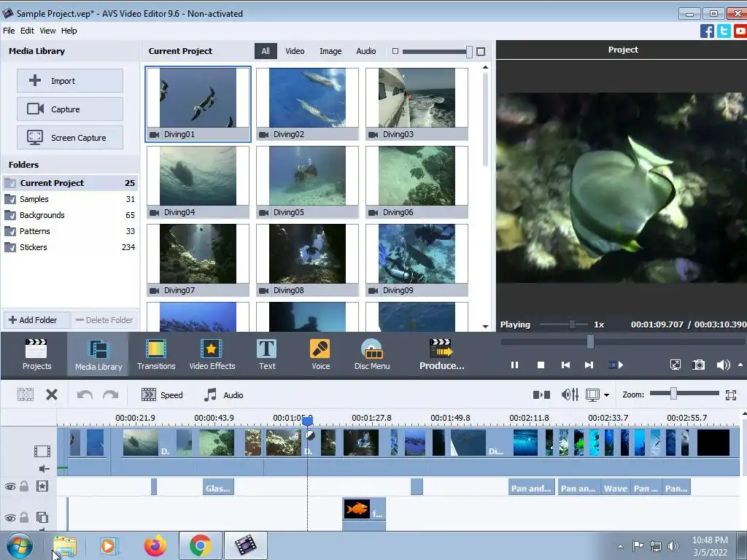Image resolution: width=747 pixels, height=560 pixels.
Task: Click the timeline delete X icon
Action: coord(52,394)
